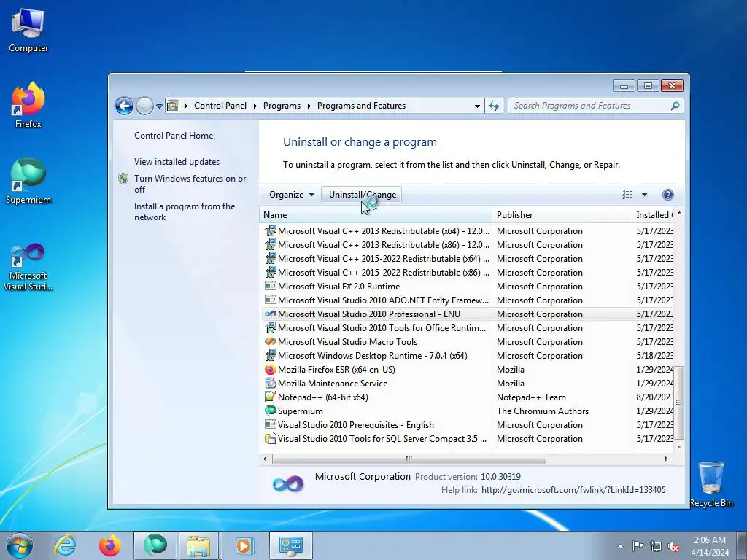Screen dimensions: 747x560
Task: Select the Firefox desktop shortcut
Action: pyautogui.click(x=28, y=105)
